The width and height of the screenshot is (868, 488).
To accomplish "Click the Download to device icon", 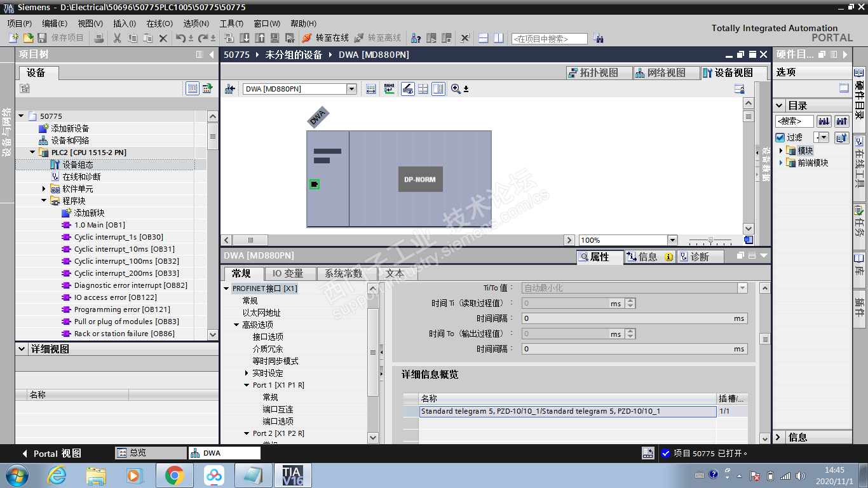I will 244,38.
